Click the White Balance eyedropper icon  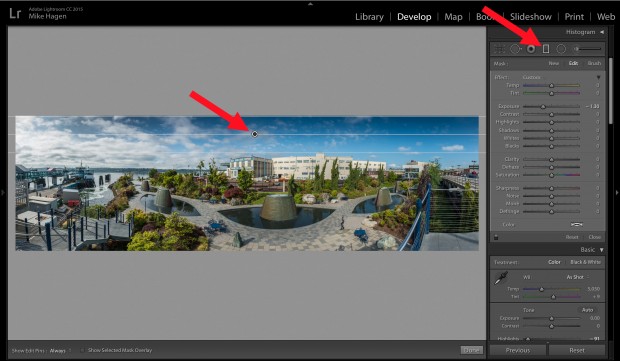tap(501, 278)
